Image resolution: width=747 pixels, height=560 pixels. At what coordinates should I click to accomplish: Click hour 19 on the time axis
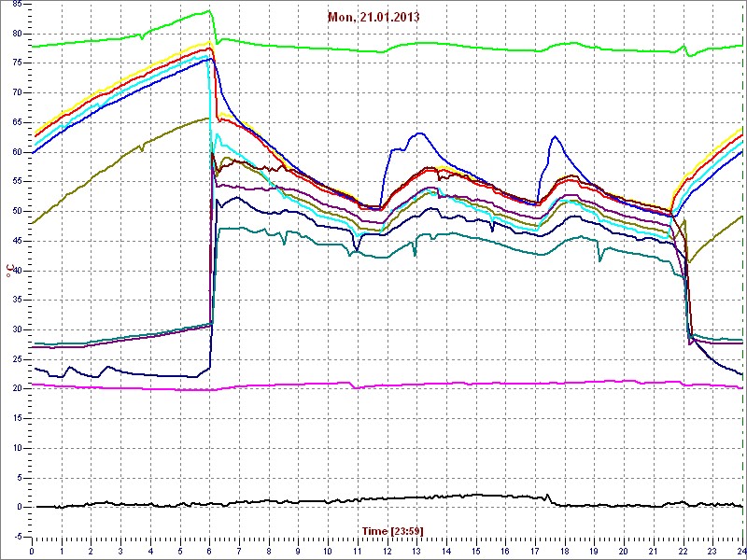click(x=594, y=550)
